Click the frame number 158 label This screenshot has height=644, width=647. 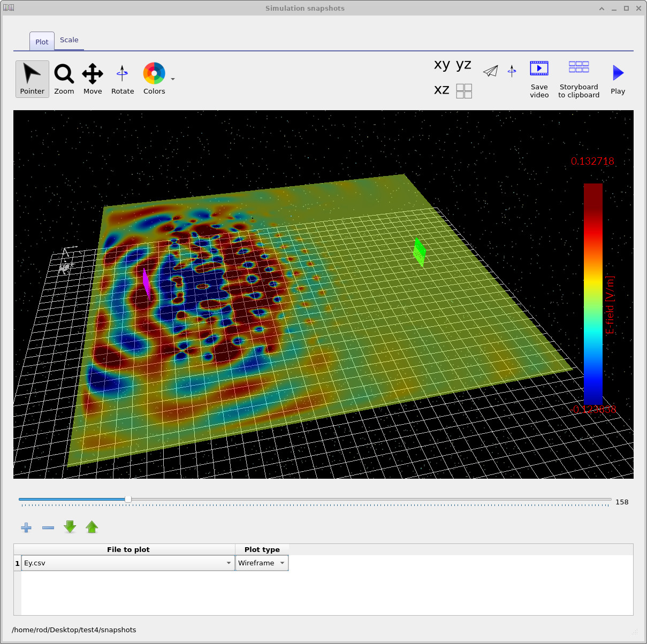tap(622, 502)
